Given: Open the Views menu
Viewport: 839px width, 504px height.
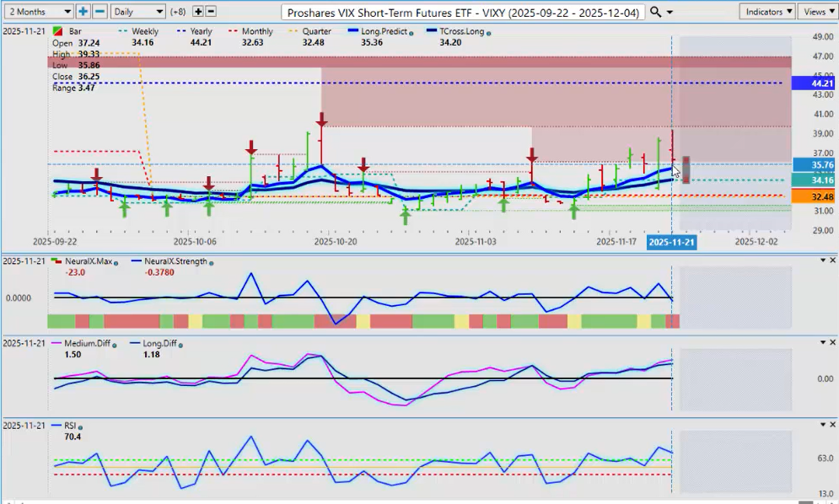Looking at the screenshot, I should coord(817,12).
